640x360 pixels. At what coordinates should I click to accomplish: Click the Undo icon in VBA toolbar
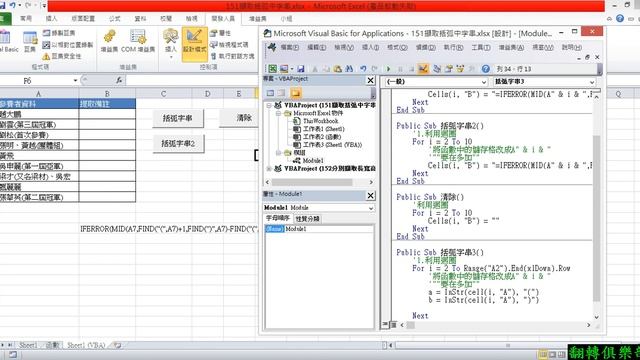tap(363, 69)
